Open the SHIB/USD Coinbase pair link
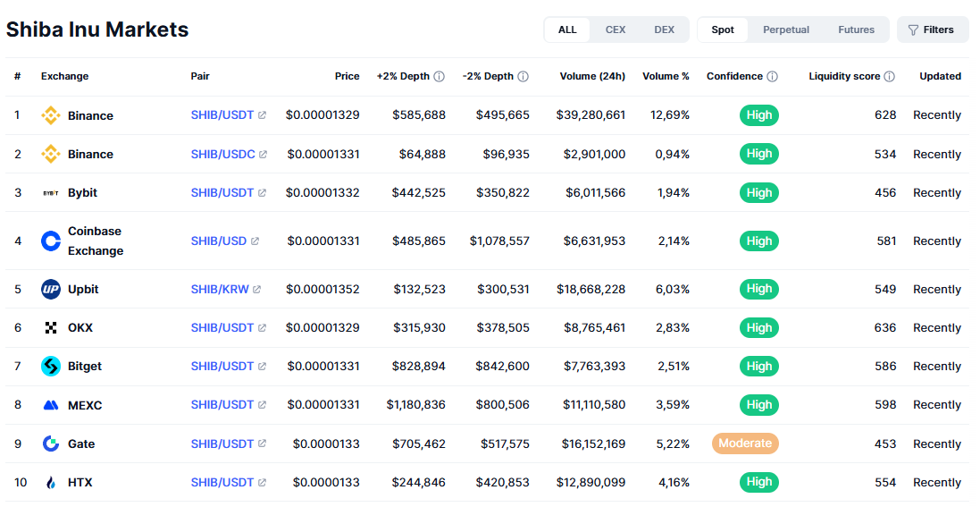Screen dimensions: 980x507 tap(219, 241)
